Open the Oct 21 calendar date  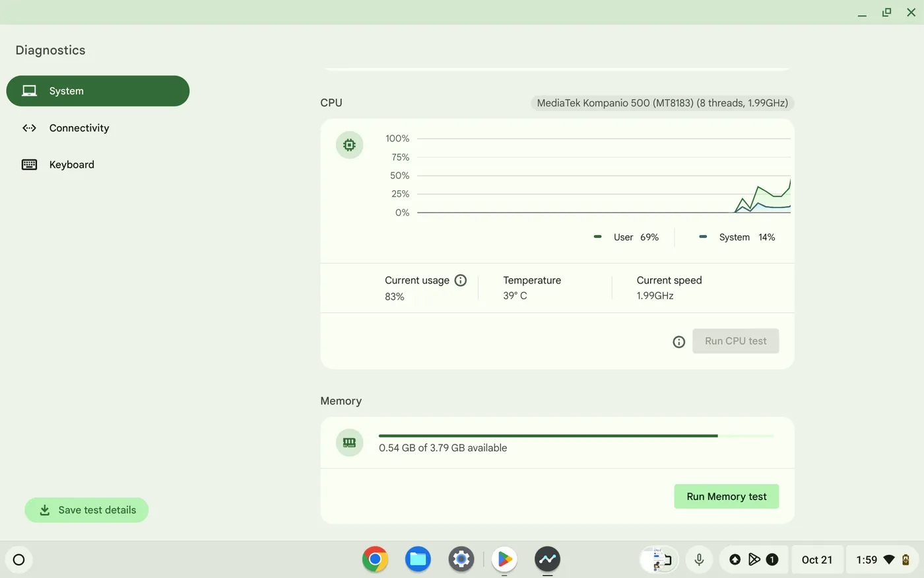tap(817, 560)
